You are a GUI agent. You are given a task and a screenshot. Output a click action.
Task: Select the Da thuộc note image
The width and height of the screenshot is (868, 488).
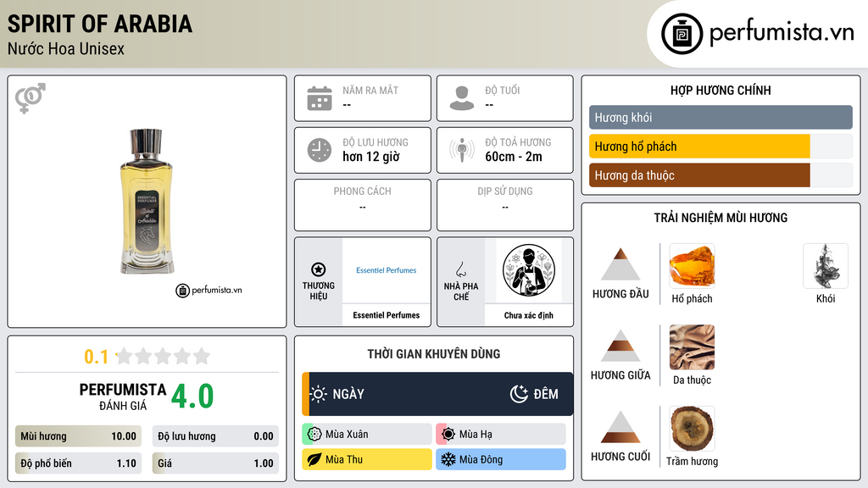[x=692, y=347]
